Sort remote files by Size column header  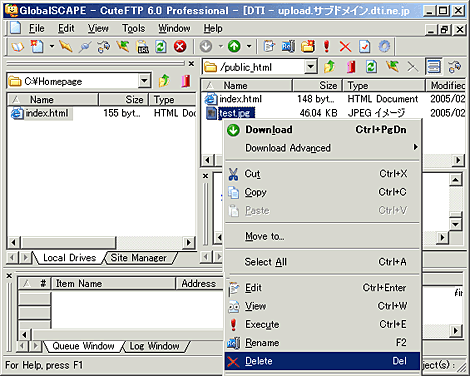(317, 86)
